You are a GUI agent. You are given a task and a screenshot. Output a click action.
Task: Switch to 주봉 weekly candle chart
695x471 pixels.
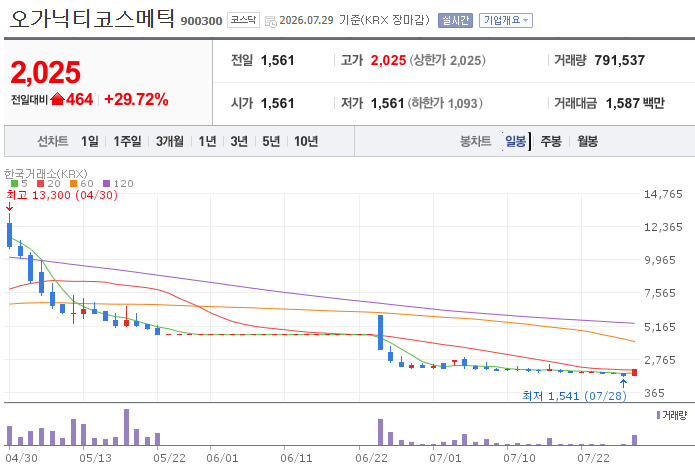point(551,141)
